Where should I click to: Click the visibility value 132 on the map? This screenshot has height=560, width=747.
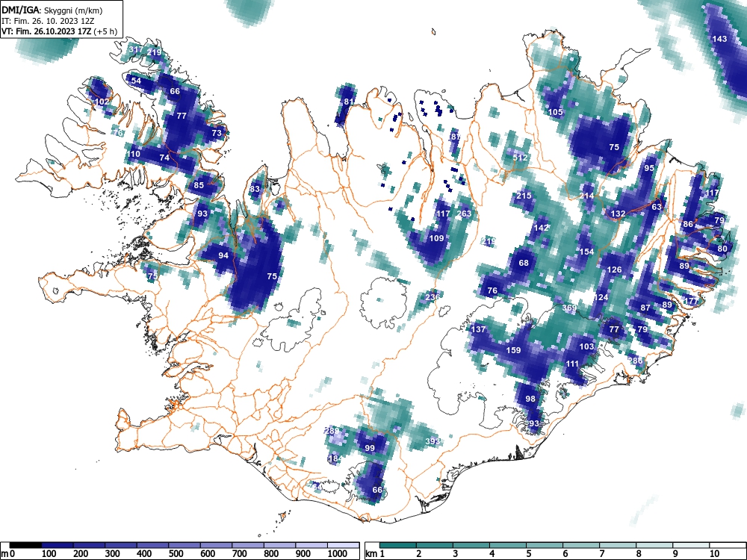[618, 214]
